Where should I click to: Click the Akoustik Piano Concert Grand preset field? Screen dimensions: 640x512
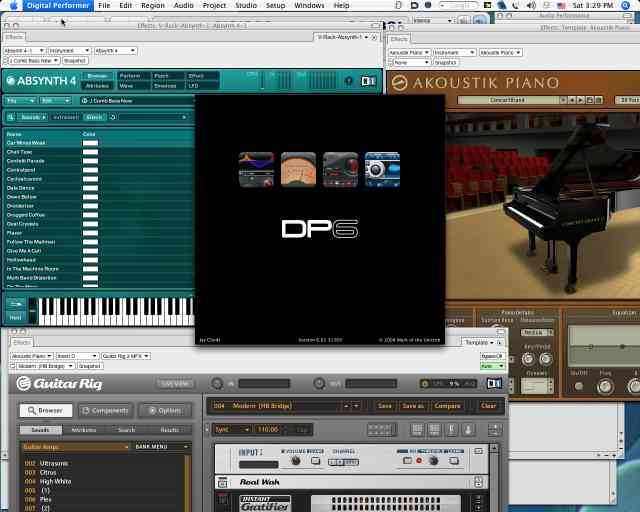[x=509, y=100]
